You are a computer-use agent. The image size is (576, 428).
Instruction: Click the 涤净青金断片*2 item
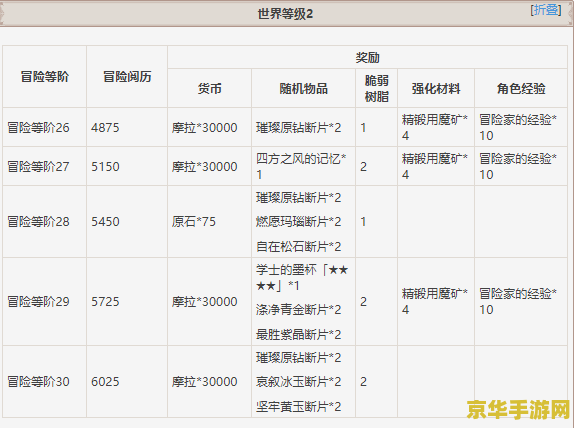tap(298, 310)
